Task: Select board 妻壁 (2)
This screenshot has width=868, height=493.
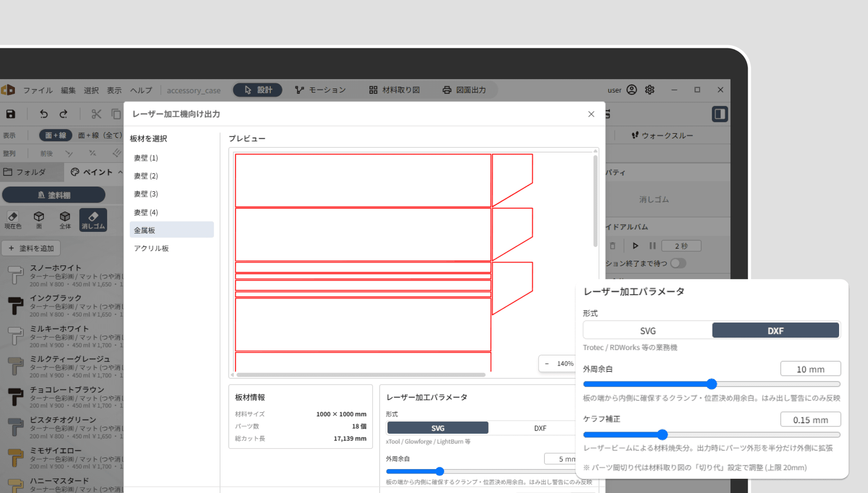Action: (x=171, y=176)
